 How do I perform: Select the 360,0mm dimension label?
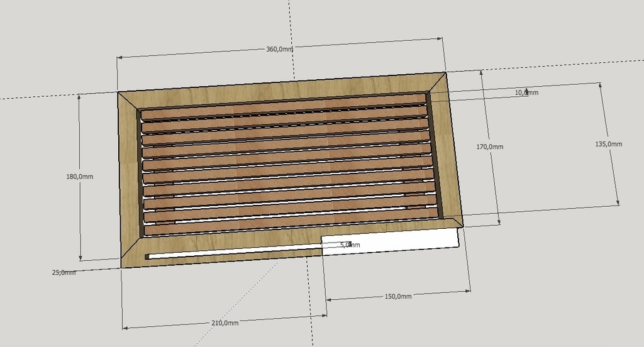[x=280, y=49]
